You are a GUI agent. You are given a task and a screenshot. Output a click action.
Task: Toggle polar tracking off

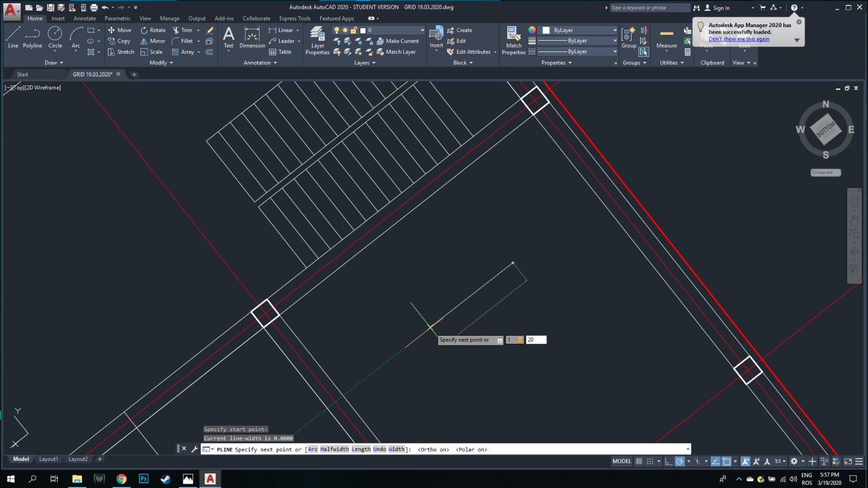679,461
